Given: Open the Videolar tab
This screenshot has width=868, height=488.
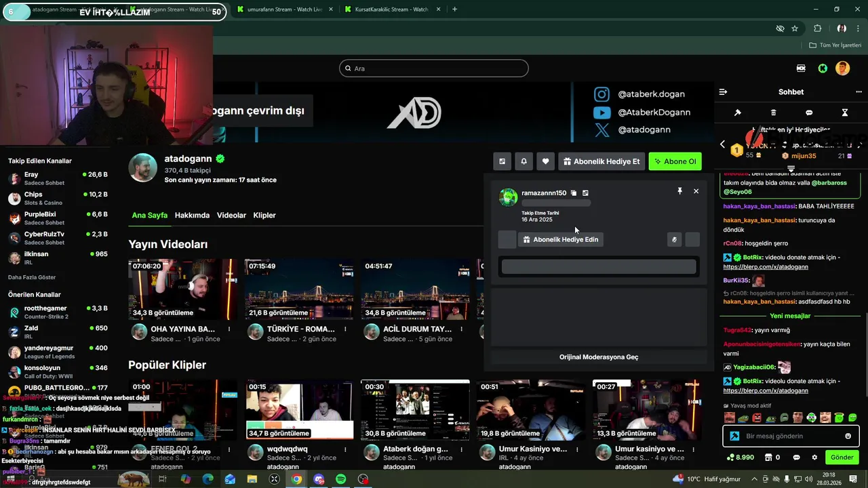Looking at the screenshot, I should pos(231,216).
